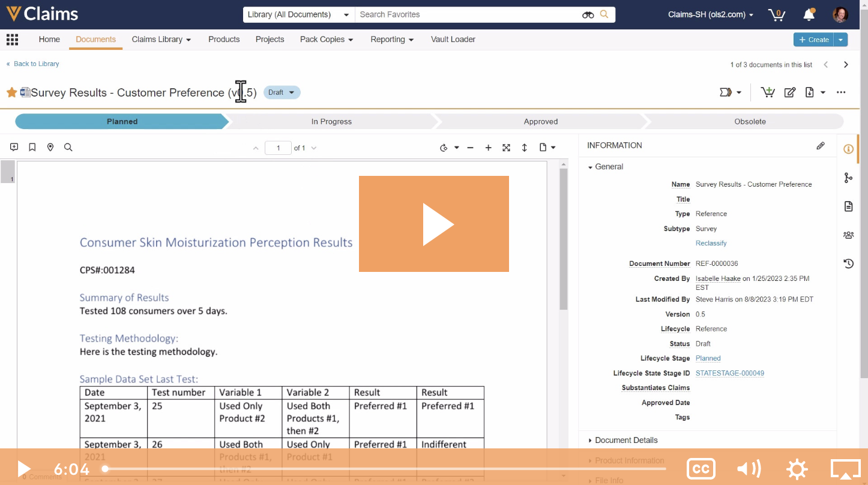Image resolution: width=868 pixels, height=485 pixels.
Task: Open the Where Used panel icon
Action: (848, 178)
